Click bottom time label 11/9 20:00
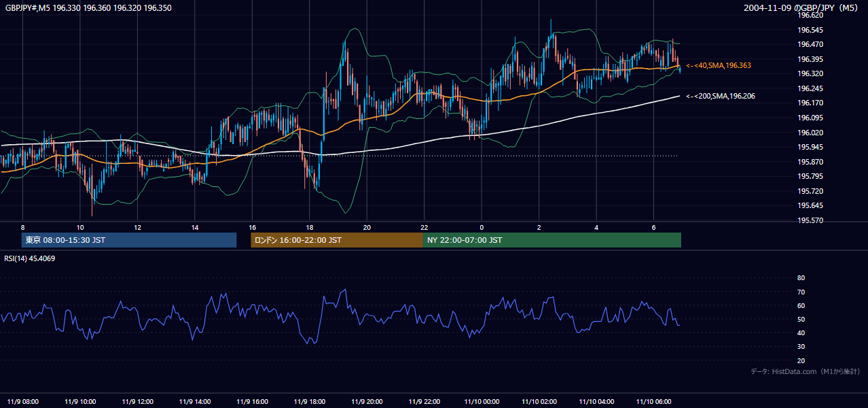868x408 pixels. click(x=367, y=401)
